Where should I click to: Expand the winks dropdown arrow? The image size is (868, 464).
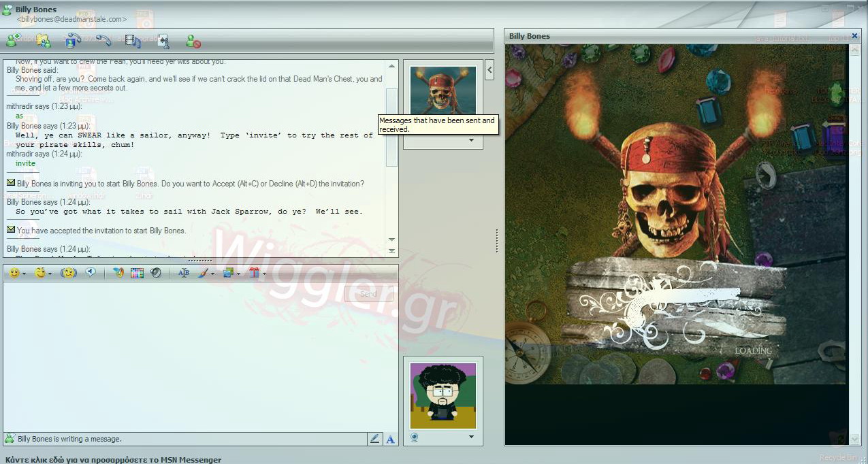(x=50, y=274)
